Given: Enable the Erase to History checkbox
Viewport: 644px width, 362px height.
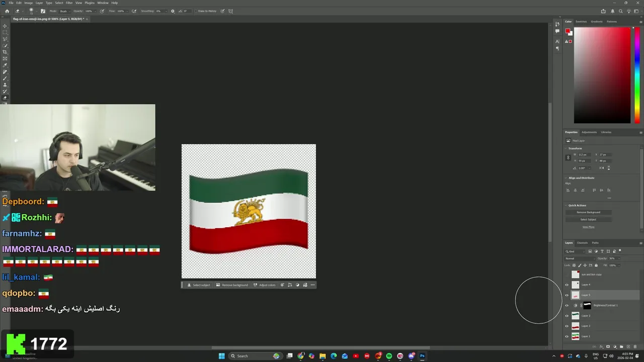Looking at the screenshot, I should point(196,11).
